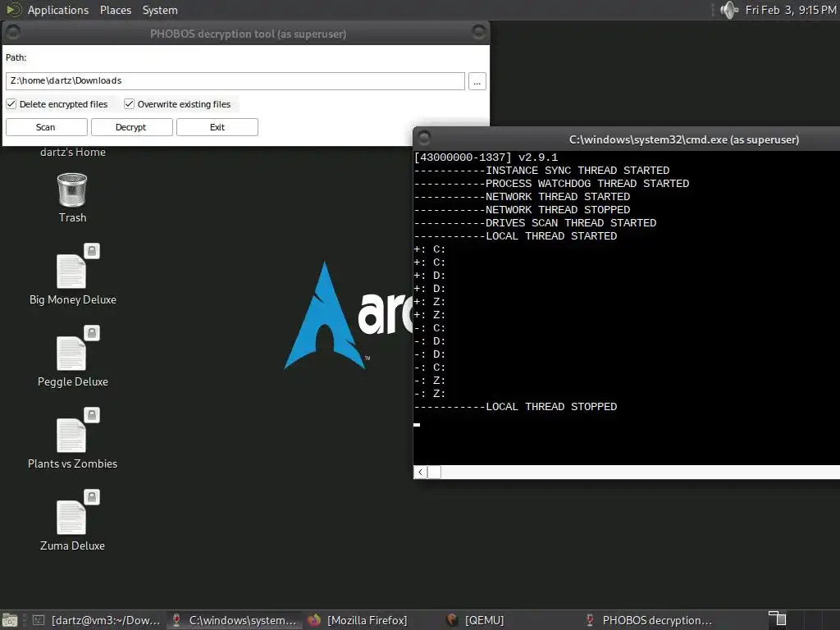Click the dartz's Home desktop label
The image size is (840, 630).
coord(73,152)
